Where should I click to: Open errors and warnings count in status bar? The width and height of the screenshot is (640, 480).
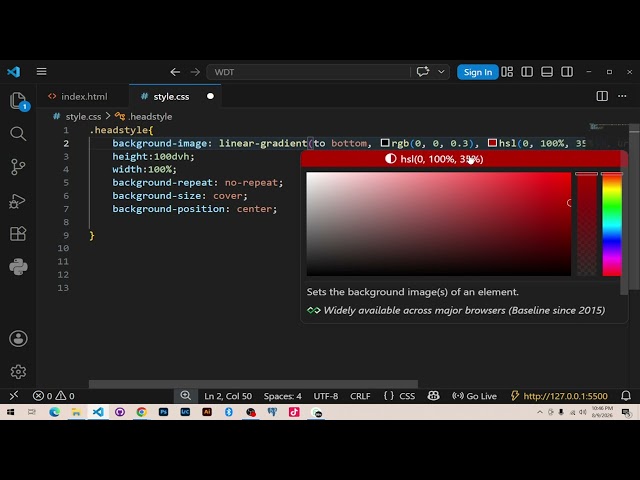(53, 396)
